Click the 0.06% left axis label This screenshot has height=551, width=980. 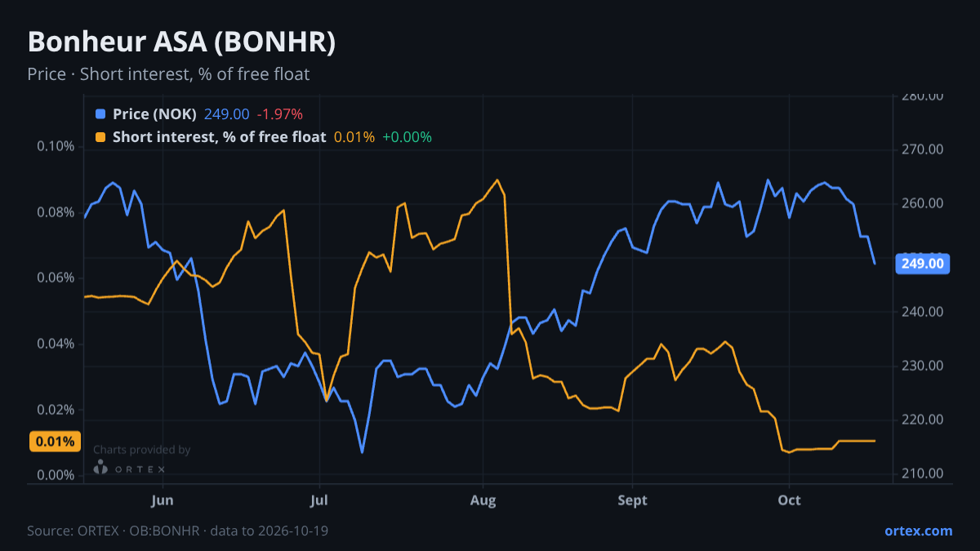click(56, 278)
